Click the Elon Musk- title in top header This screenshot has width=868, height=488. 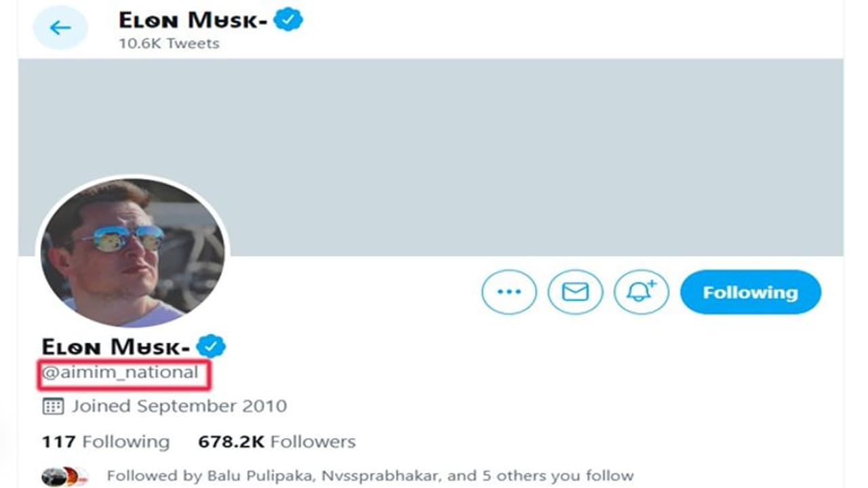coord(193,20)
